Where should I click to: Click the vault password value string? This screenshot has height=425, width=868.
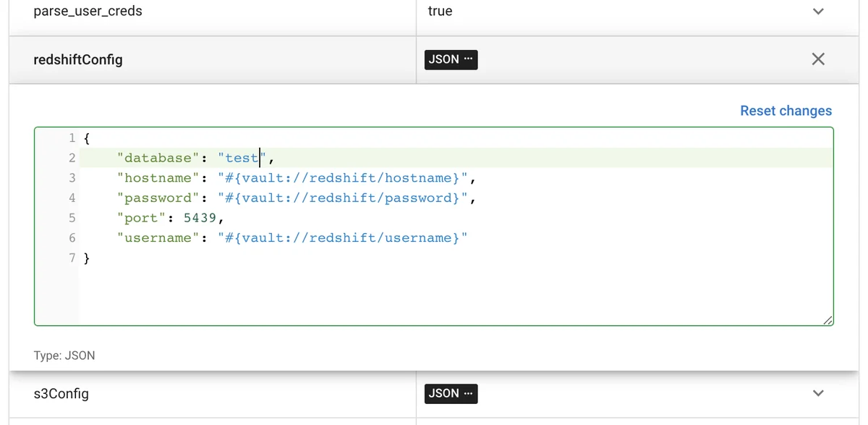click(x=343, y=198)
